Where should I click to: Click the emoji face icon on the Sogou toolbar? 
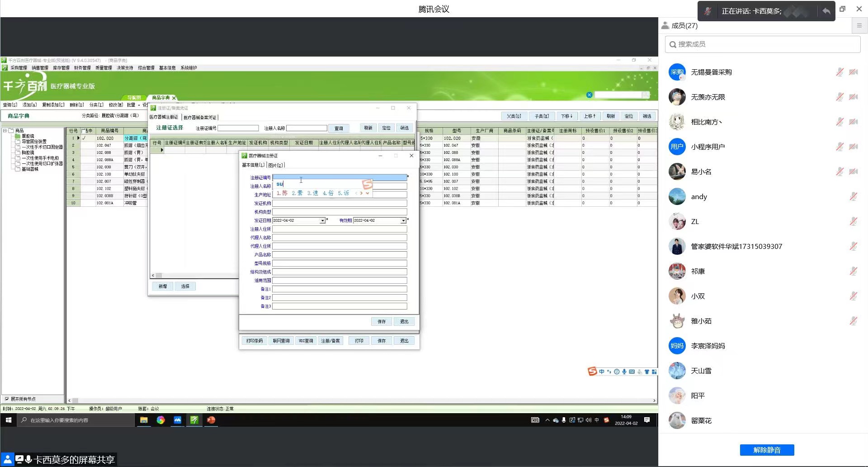617,372
